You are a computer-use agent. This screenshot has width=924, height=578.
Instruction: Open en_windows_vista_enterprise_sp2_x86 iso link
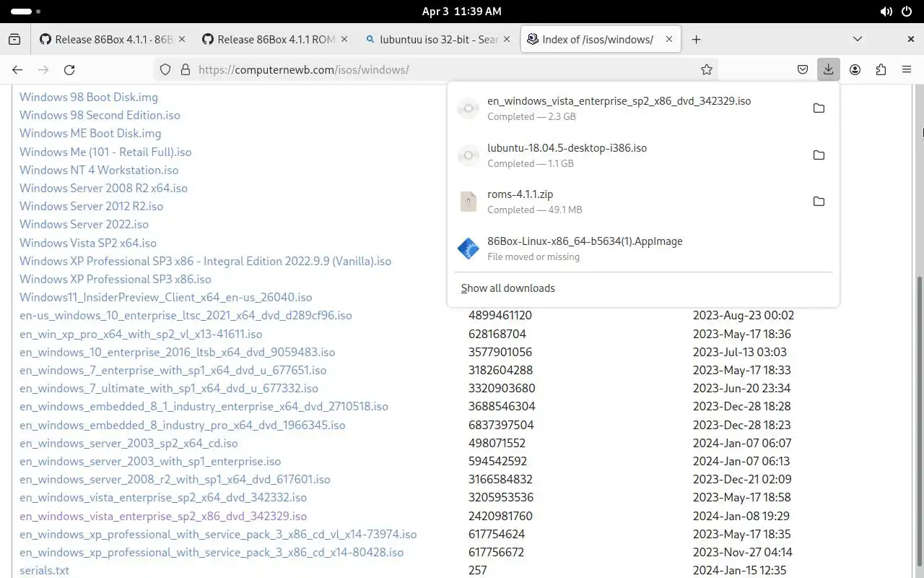163,516
